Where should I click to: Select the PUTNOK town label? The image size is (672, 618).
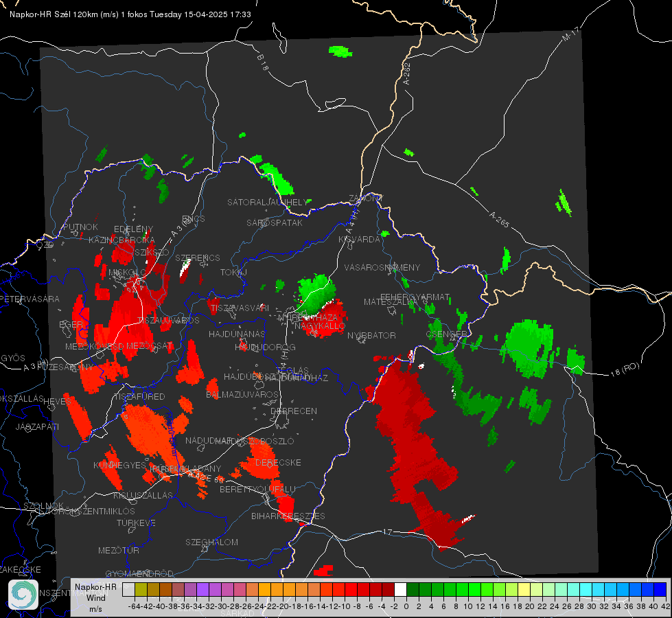point(80,227)
